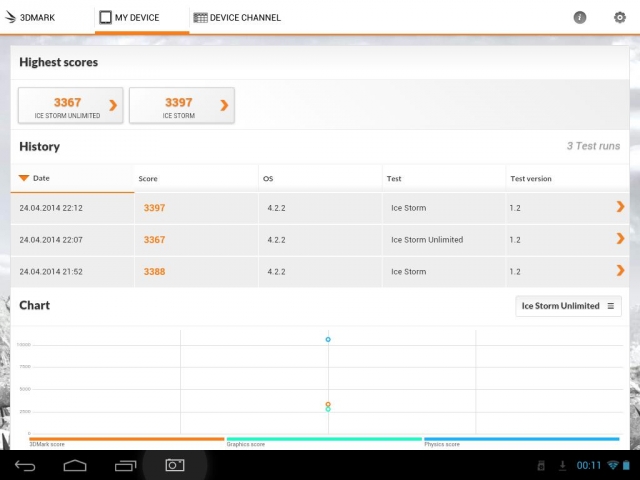Open the 3DMARK home tab
This screenshot has height=480, width=640.
pyautogui.click(x=30, y=18)
